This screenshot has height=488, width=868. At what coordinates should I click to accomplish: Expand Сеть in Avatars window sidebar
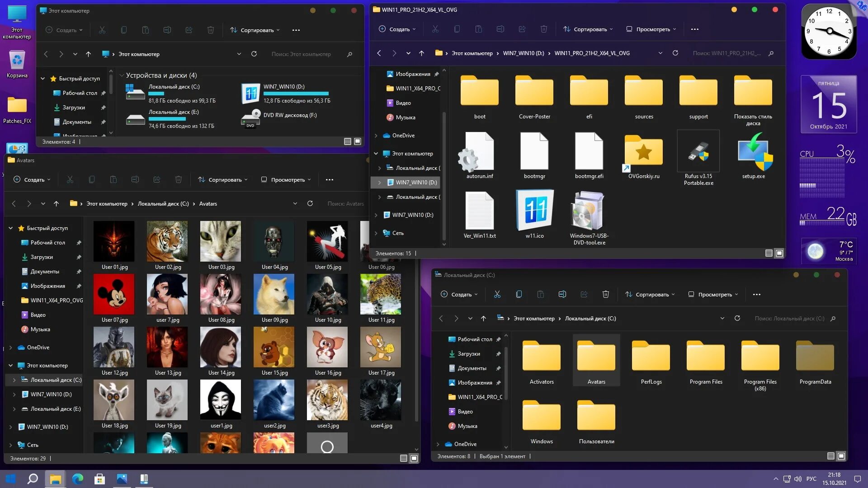10,446
